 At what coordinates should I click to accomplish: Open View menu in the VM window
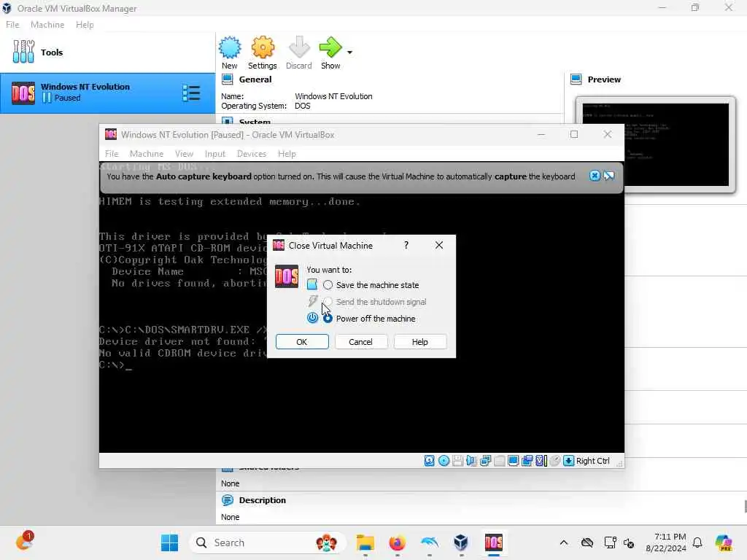point(184,154)
